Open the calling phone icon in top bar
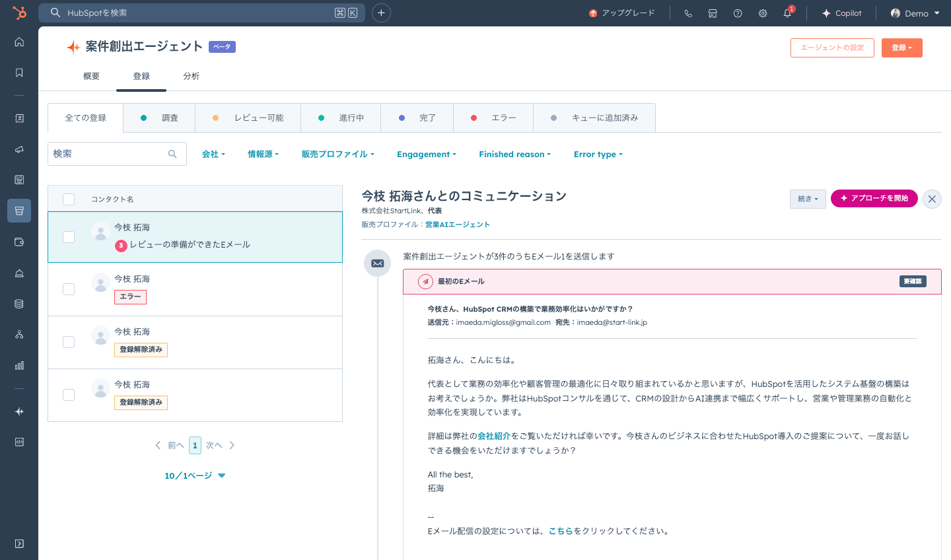Screen dimensions: 951x560 [687, 13]
